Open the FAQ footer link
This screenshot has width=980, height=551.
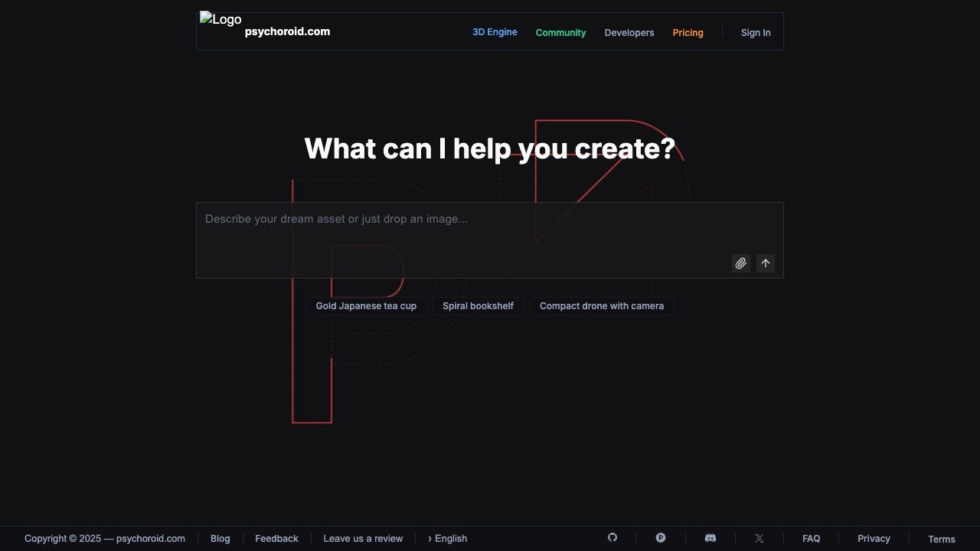click(811, 539)
